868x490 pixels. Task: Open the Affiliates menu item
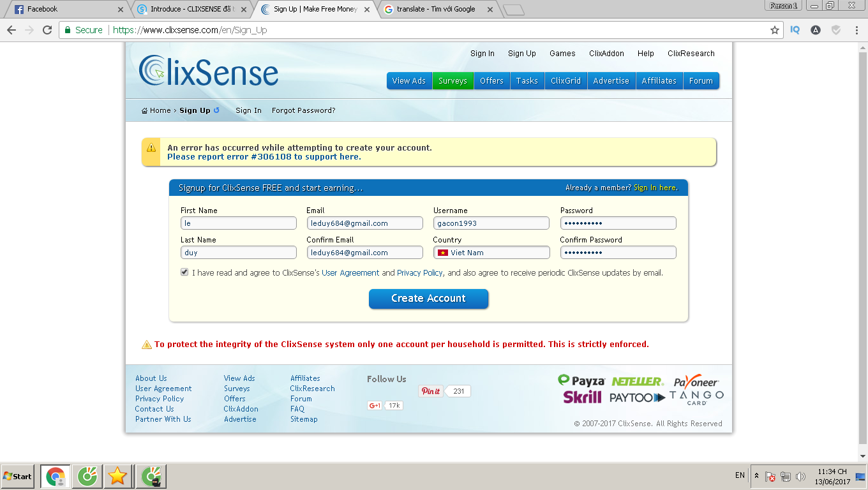point(659,81)
